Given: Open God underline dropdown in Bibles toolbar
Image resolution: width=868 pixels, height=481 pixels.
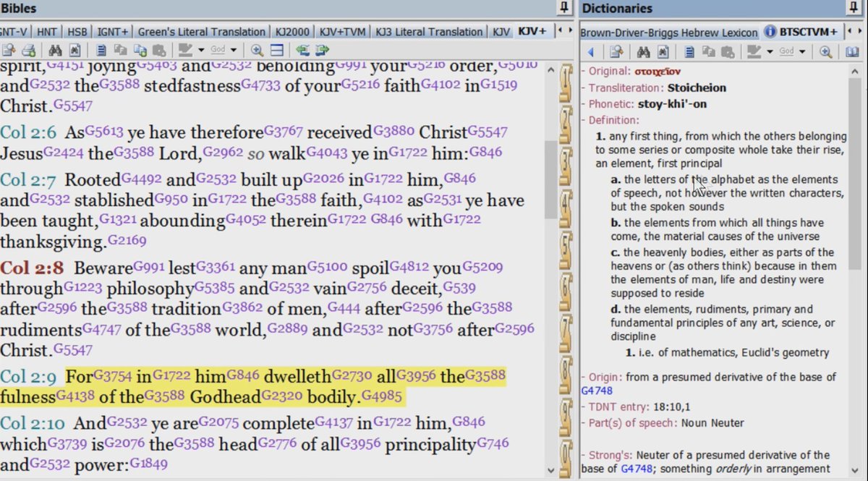Looking at the screenshot, I should click(x=234, y=51).
